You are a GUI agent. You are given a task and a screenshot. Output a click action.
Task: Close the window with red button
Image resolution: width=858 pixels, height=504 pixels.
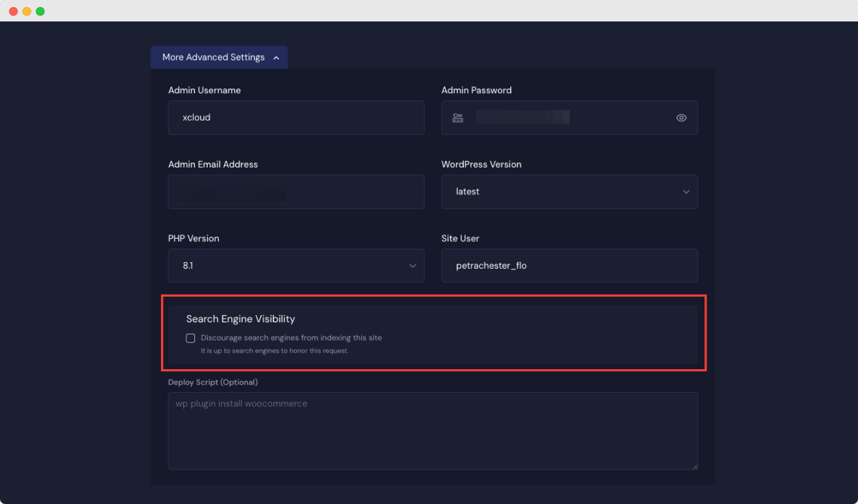tap(13, 11)
